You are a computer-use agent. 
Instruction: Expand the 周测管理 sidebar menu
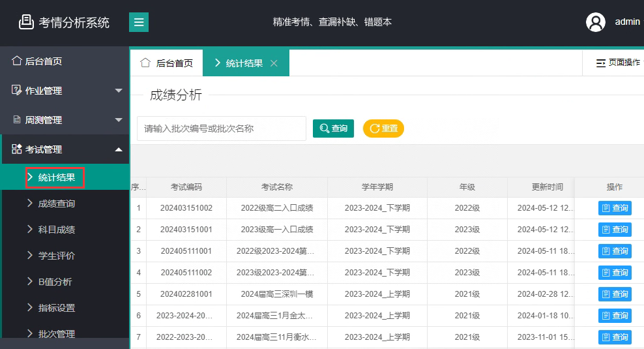point(118,120)
